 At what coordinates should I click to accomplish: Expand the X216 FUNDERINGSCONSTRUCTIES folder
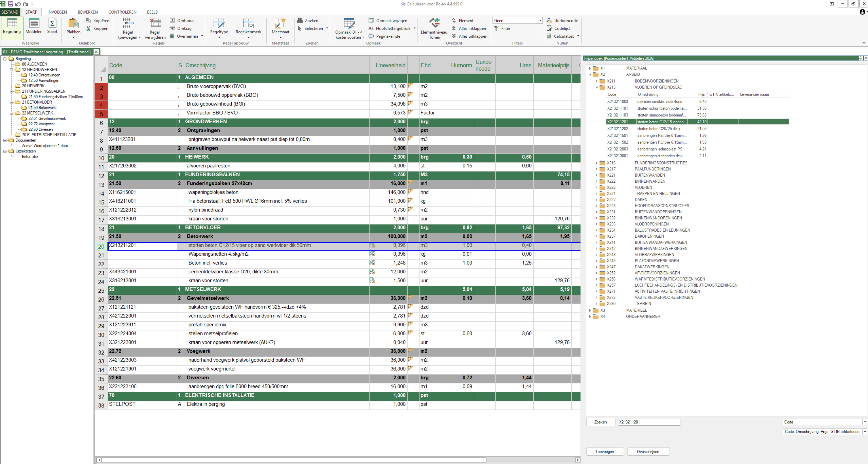[596, 163]
